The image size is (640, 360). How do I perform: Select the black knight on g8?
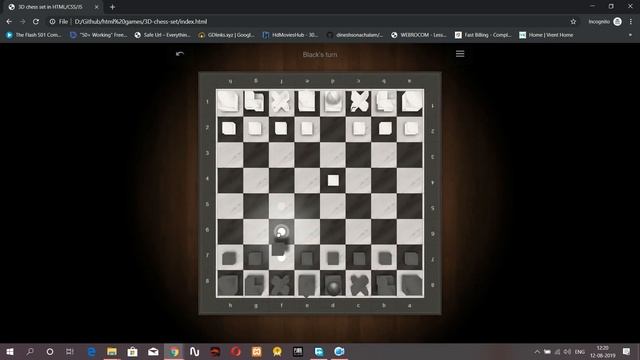[x=255, y=284]
